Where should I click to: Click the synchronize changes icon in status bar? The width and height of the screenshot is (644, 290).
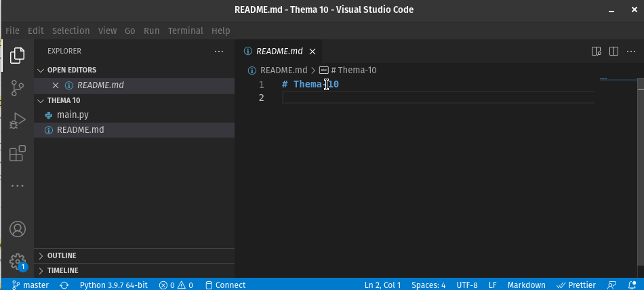pyautogui.click(x=64, y=285)
